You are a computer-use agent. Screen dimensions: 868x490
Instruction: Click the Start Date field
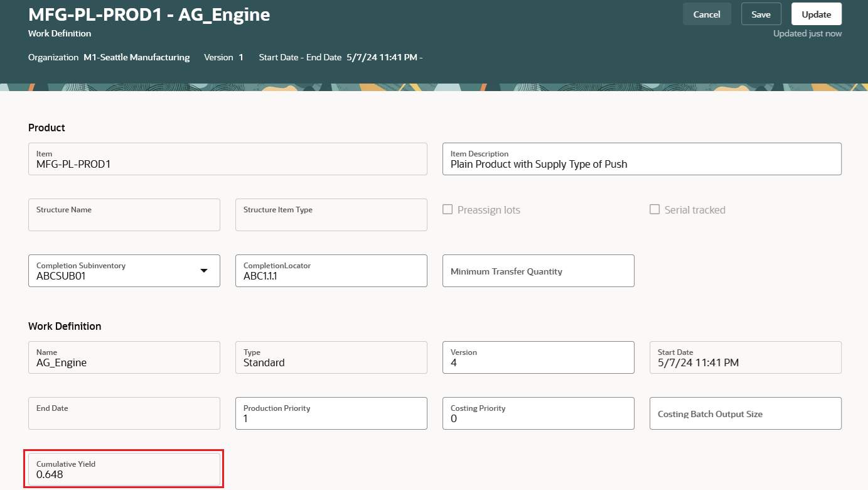point(746,357)
